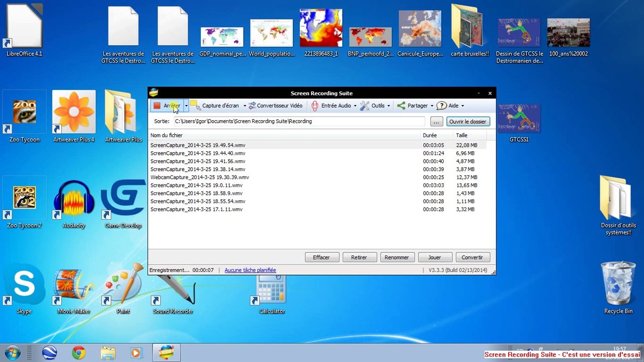Click the Ouvrir le dossier button

[x=468, y=122]
